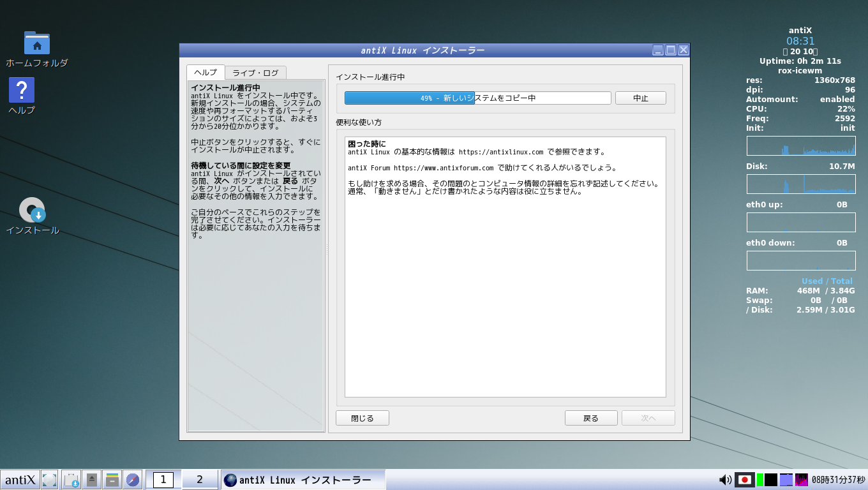Click the 戻る back button

pos(591,419)
